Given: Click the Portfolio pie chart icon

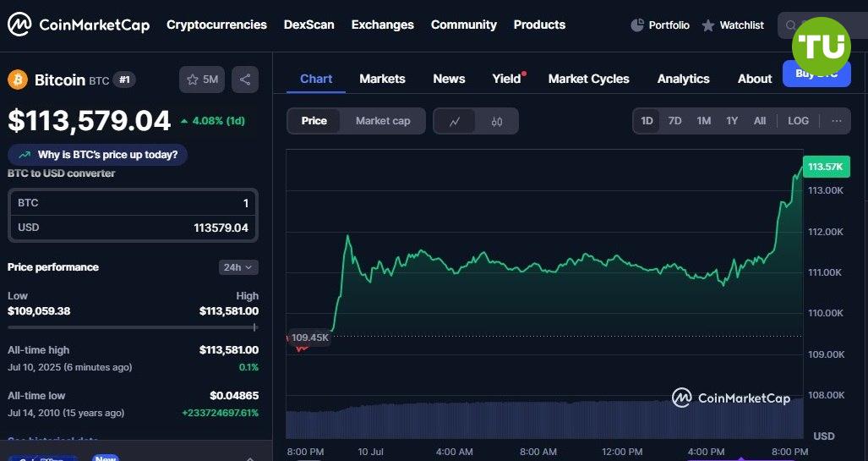Looking at the screenshot, I should 637,25.
